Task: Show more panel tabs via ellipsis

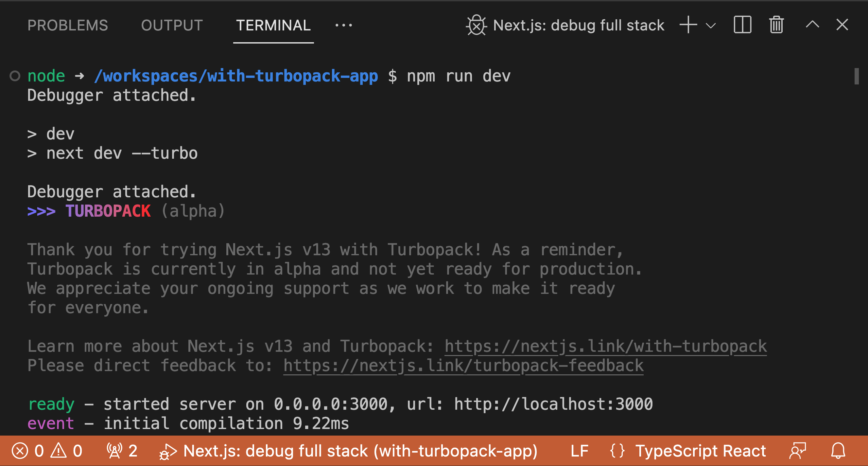Action: [344, 25]
